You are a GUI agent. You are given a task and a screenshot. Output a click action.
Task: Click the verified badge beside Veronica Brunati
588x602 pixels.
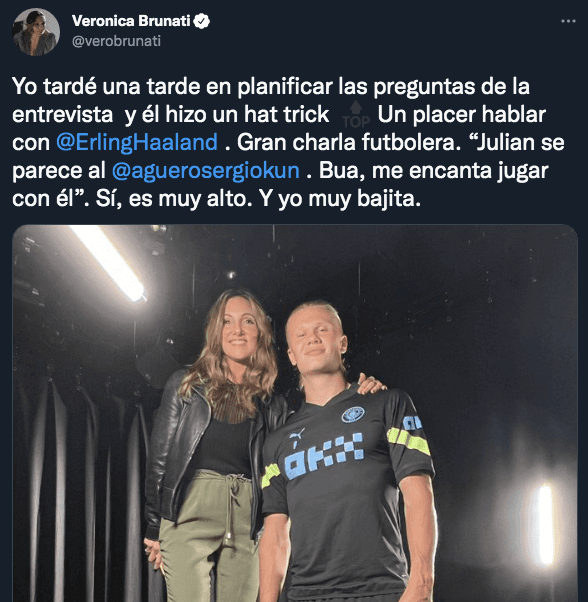coord(202,21)
